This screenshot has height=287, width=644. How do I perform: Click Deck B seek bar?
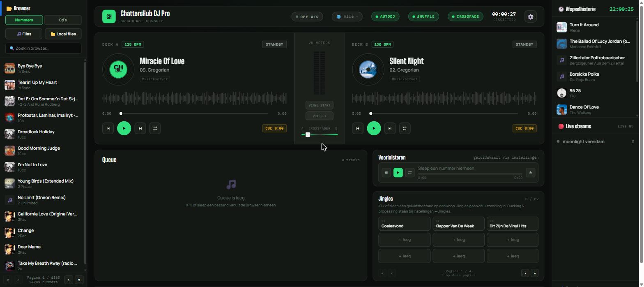(x=444, y=113)
